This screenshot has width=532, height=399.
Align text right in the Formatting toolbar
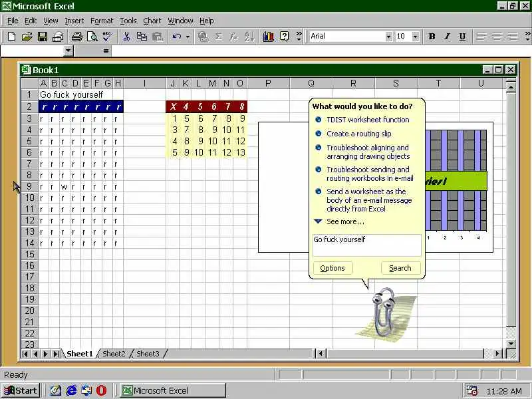[x=512, y=37]
